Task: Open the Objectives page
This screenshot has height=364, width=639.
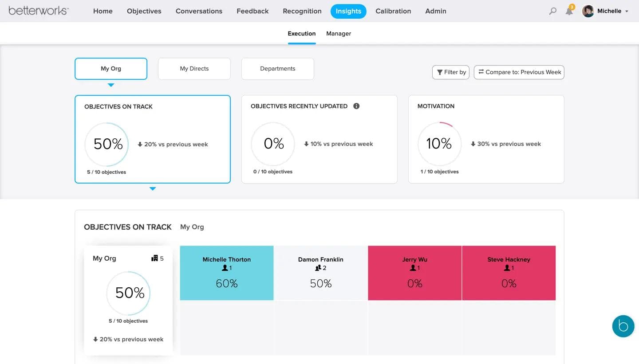Action: point(144,11)
